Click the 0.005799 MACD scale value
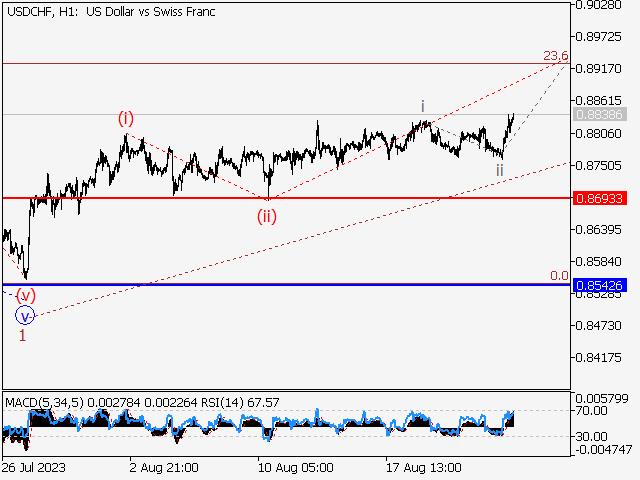Viewport: 640px width, 480px height. point(602,398)
